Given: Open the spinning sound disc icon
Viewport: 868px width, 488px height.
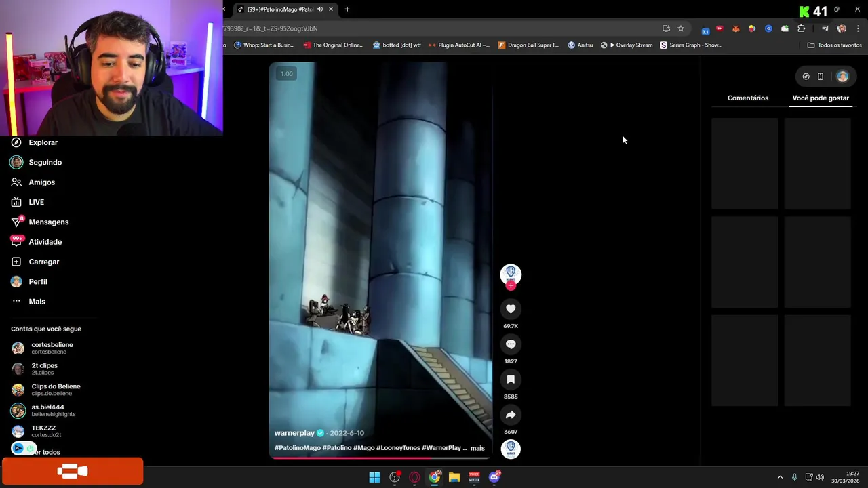Looking at the screenshot, I should [x=511, y=449].
